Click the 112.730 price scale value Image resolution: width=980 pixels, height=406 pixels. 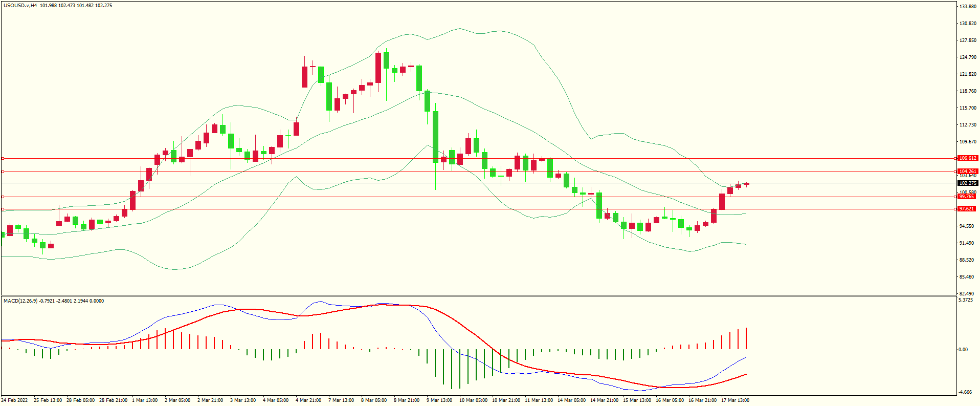(968, 125)
